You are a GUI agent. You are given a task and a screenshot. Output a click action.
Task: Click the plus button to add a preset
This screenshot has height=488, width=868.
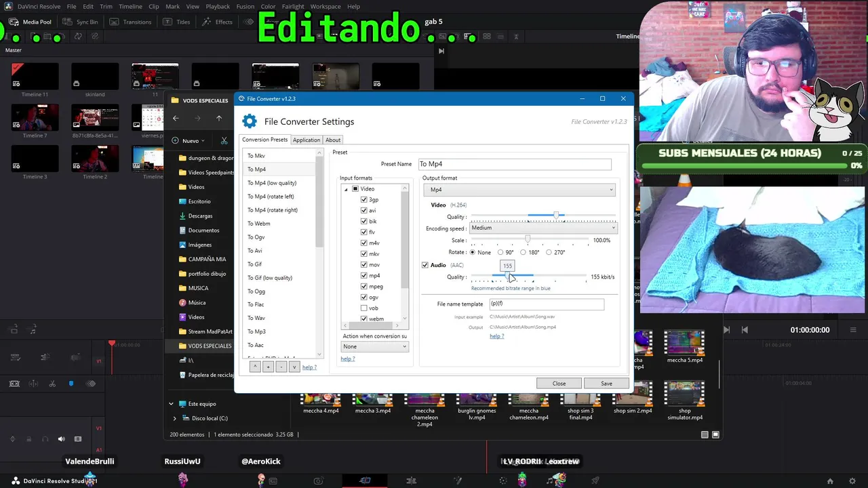coord(268,367)
